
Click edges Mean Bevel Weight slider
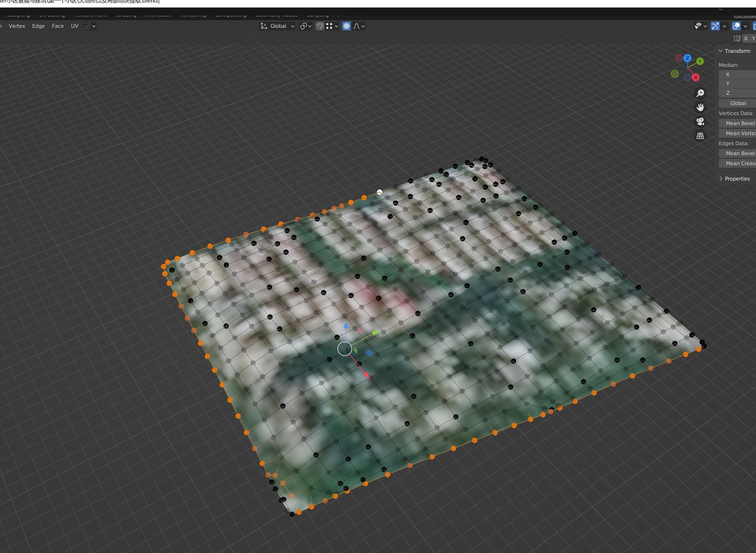(737, 153)
